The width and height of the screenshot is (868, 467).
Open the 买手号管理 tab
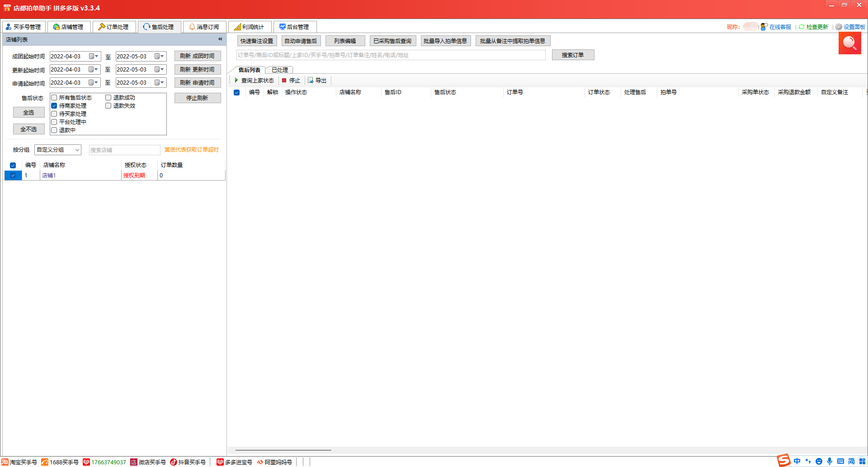pyautogui.click(x=24, y=27)
